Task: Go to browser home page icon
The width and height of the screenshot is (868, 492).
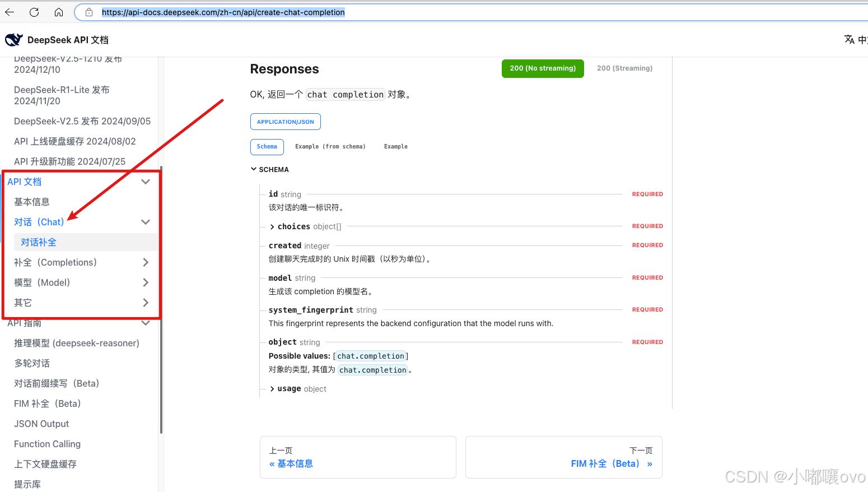Action: tap(59, 12)
